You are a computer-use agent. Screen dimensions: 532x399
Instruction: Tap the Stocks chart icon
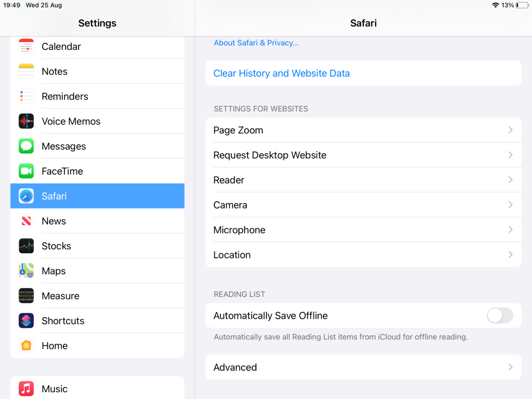point(26,246)
